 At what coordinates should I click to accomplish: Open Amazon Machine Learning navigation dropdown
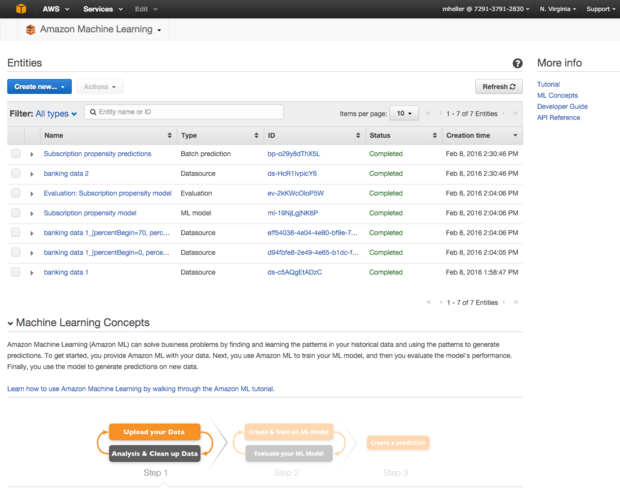tap(159, 30)
